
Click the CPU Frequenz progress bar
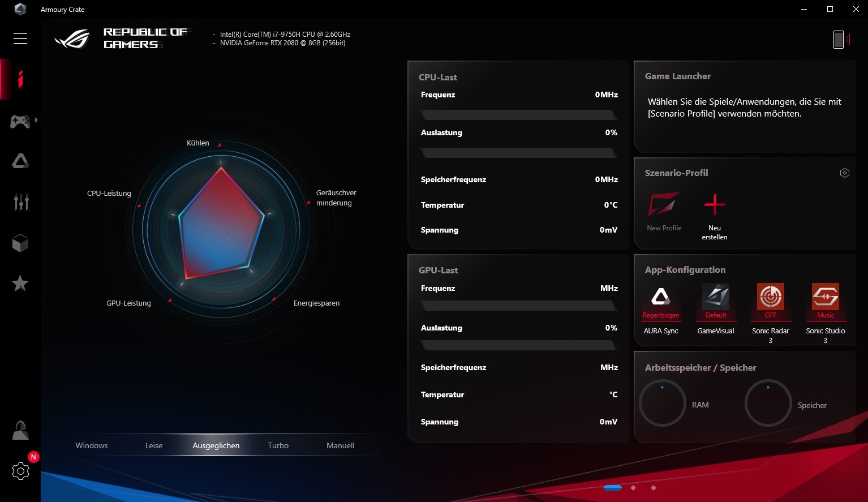pos(518,115)
